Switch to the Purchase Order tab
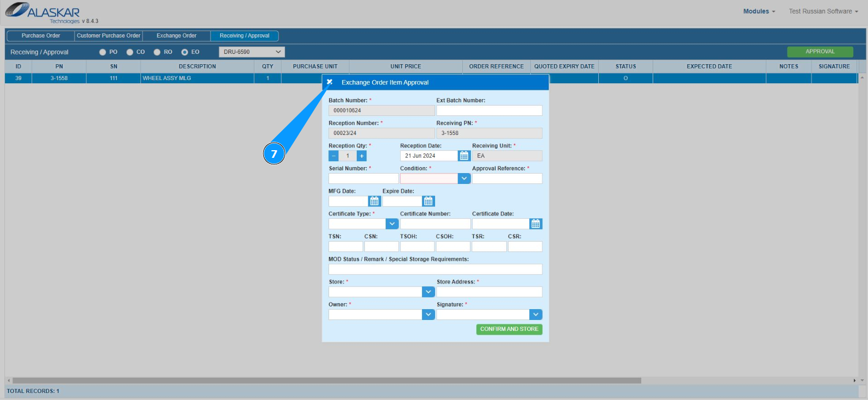 41,36
